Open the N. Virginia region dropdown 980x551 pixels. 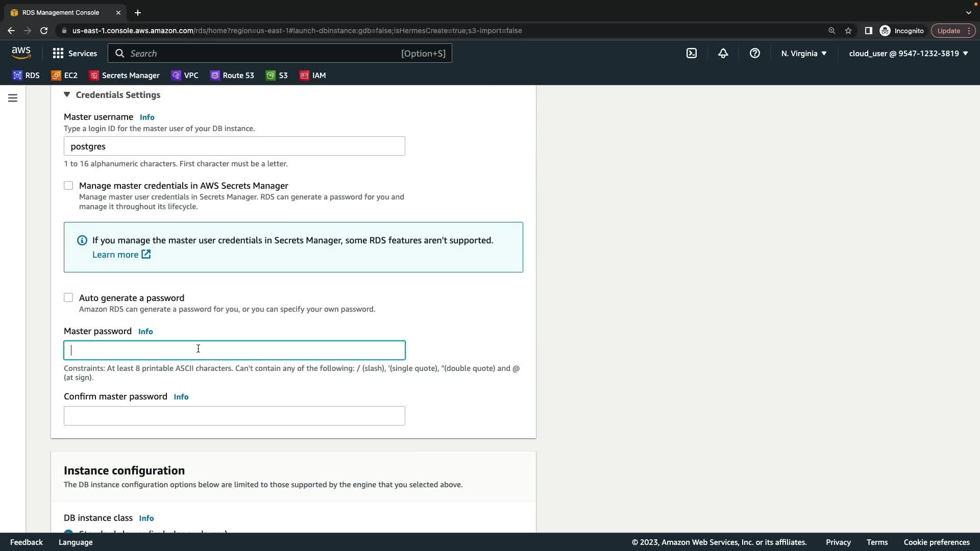click(x=803, y=53)
